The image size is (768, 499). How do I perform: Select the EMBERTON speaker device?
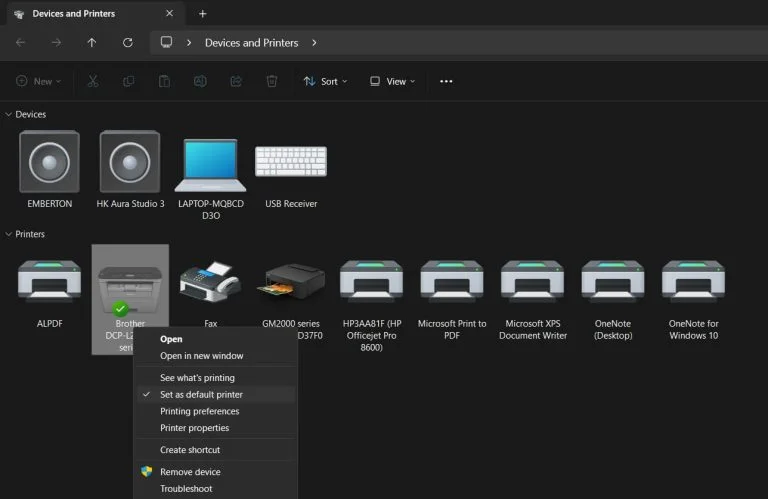(x=49, y=169)
